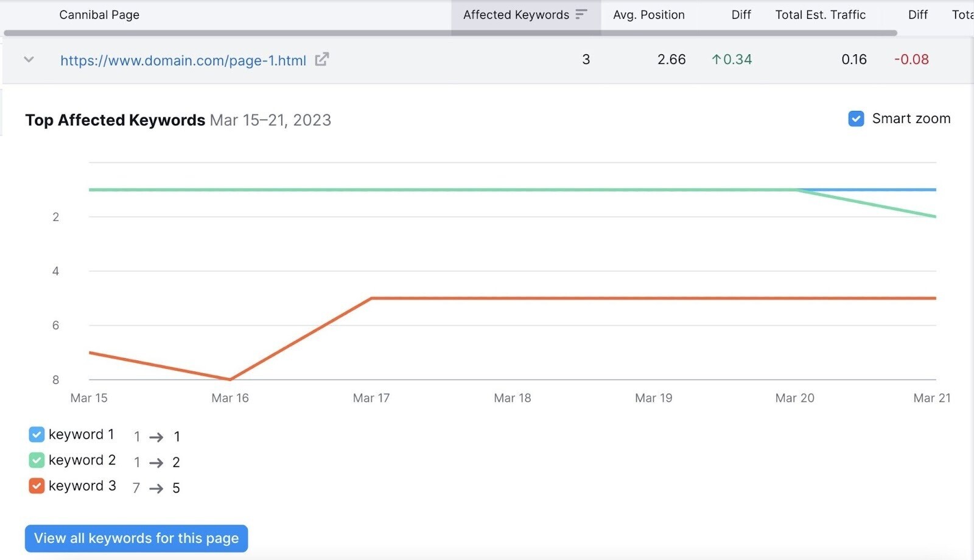Image resolution: width=974 pixels, height=560 pixels.
Task: Click the arrow between 7 and 5
Action: (157, 488)
